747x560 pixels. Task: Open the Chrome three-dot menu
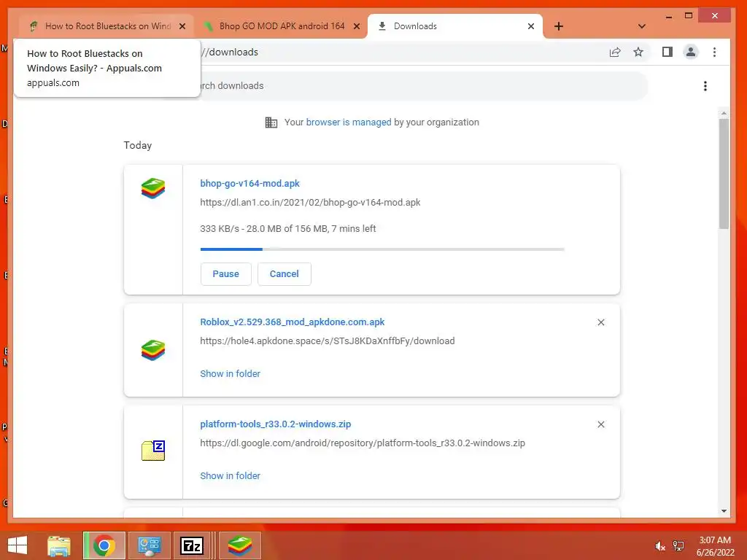(714, 52)
